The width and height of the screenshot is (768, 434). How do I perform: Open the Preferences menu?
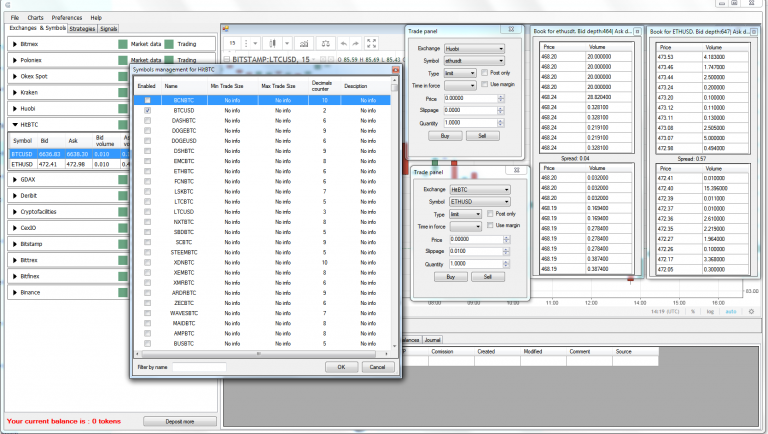coord(67,18)
